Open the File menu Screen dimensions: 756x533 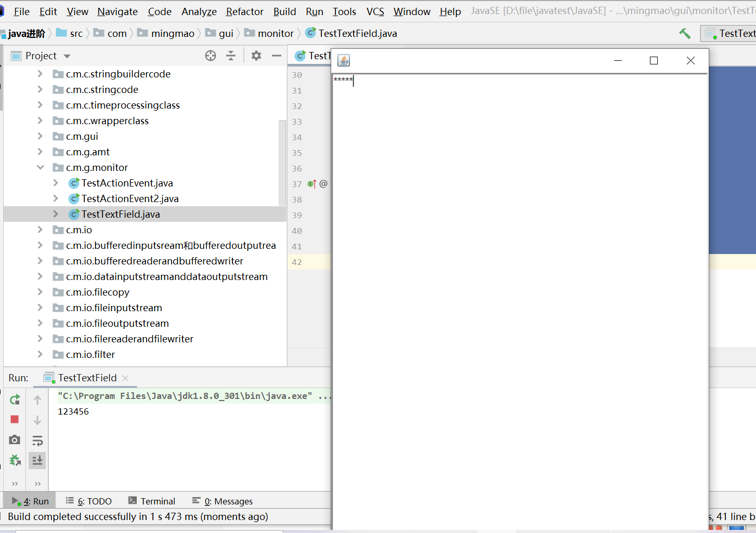[x=21, y=11]
